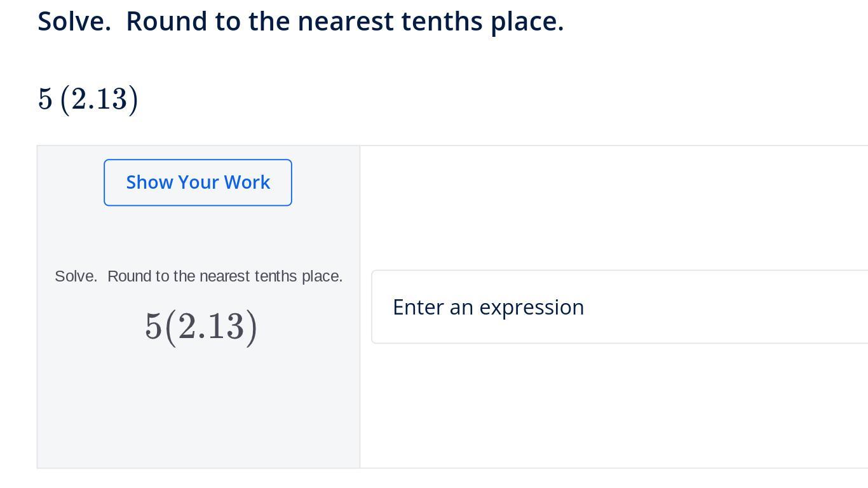Click empty space below the gray panel expression
The height and width of the screenshot is (488, 868).
pyautogui.click(x=198, y=407)
